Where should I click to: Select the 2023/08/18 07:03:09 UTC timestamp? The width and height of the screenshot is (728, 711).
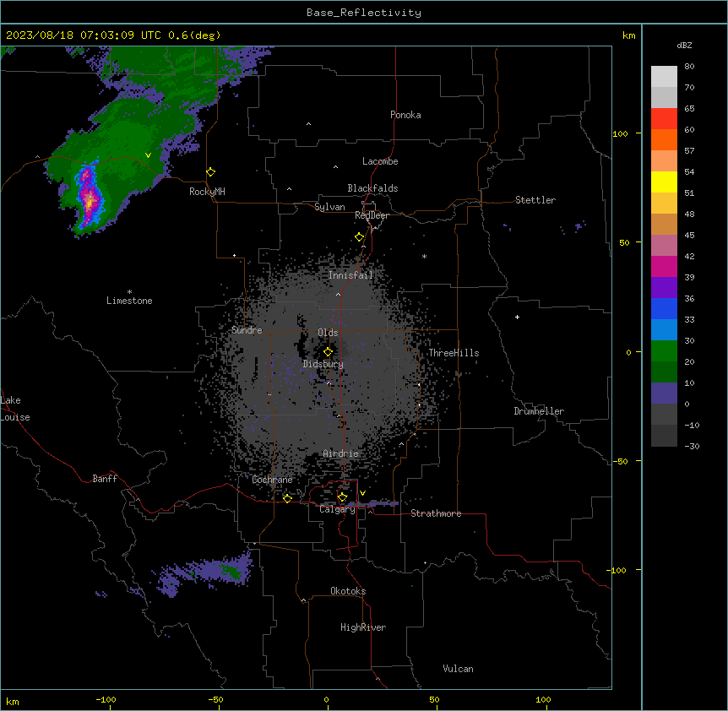[x=84, y=35]
